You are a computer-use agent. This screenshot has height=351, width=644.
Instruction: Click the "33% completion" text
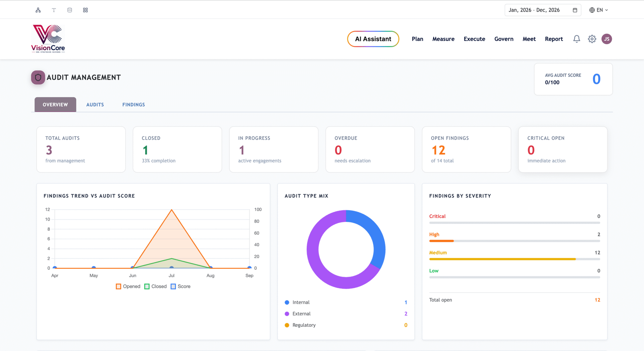pyautogui.click(x=159, y=161)
